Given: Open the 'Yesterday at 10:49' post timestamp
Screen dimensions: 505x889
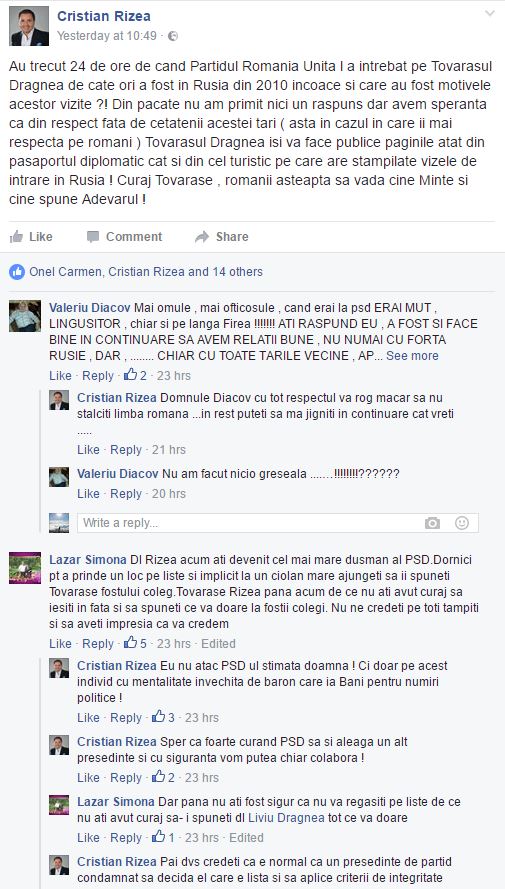Looking at the screenshot, I should click(107, 36).
